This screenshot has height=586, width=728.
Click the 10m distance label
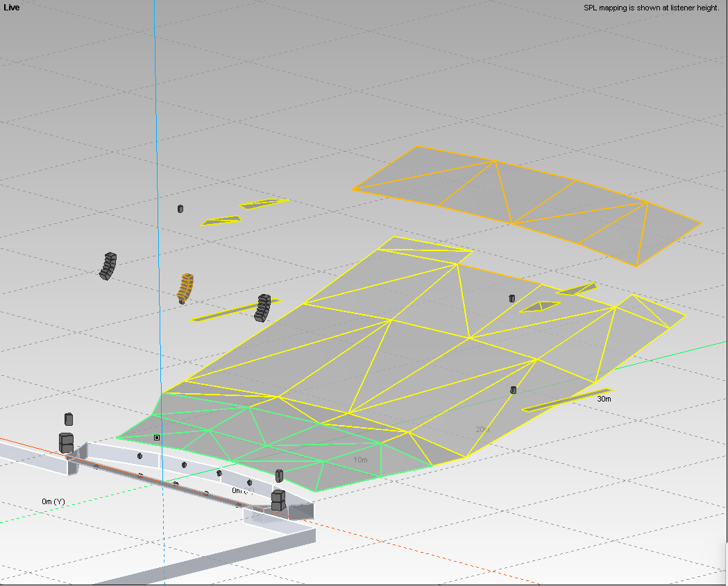click(x=360, y=460)
